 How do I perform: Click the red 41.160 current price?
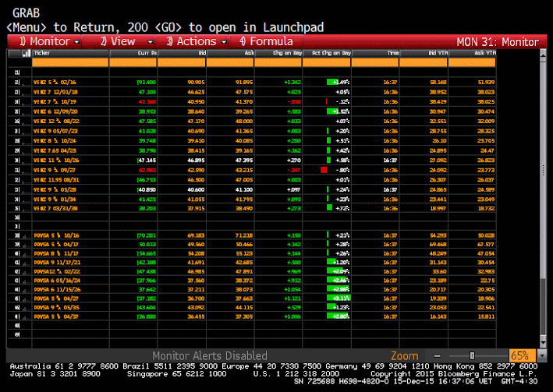(x=147, y=102)
